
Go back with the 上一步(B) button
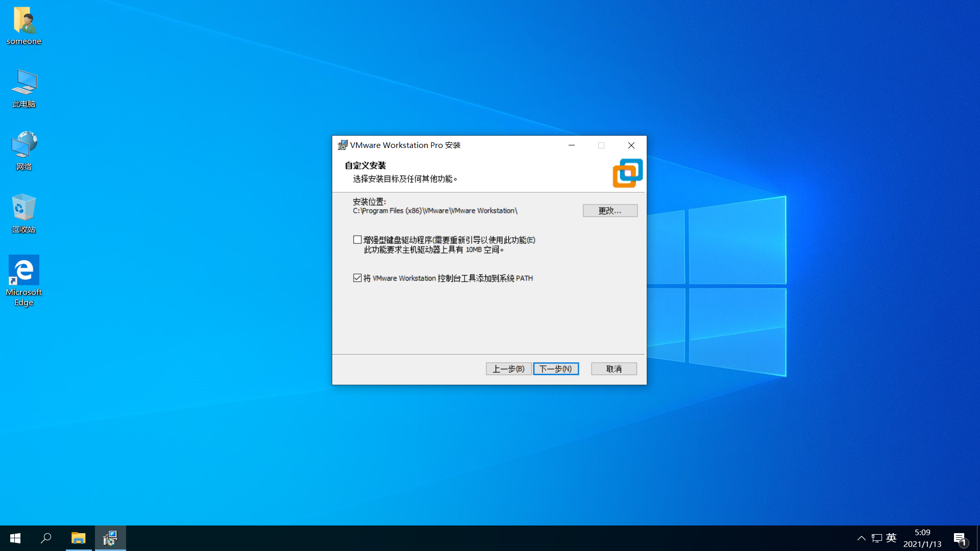[x=508, y=369]
